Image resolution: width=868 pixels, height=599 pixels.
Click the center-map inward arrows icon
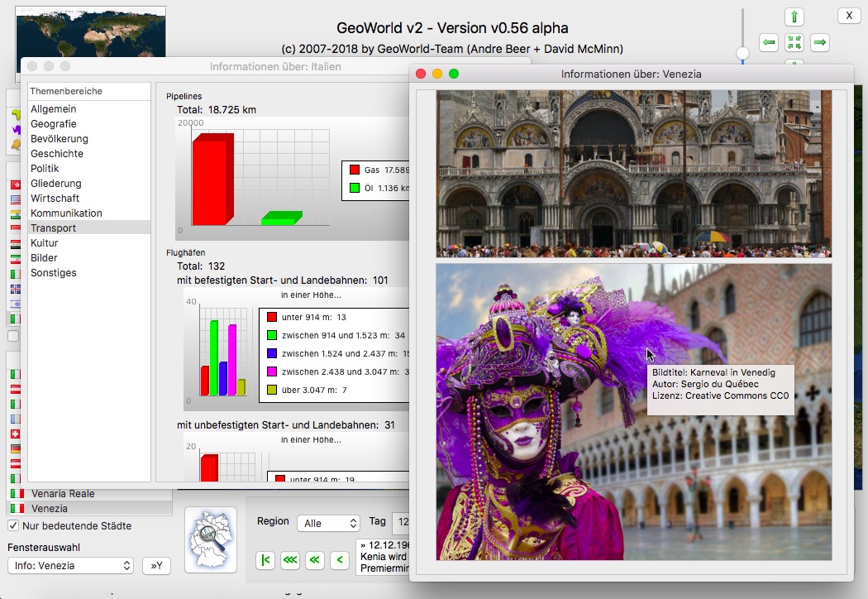click(x=794, y=42)
